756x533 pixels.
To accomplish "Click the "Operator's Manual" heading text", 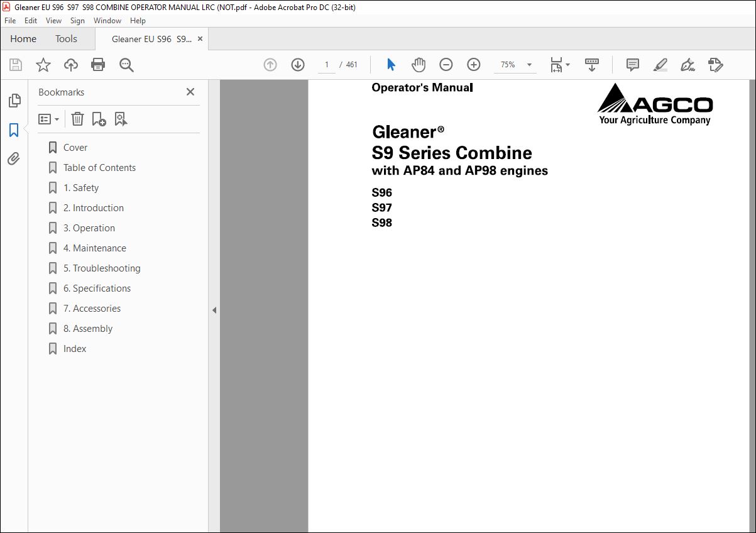I will click(422, 87).
